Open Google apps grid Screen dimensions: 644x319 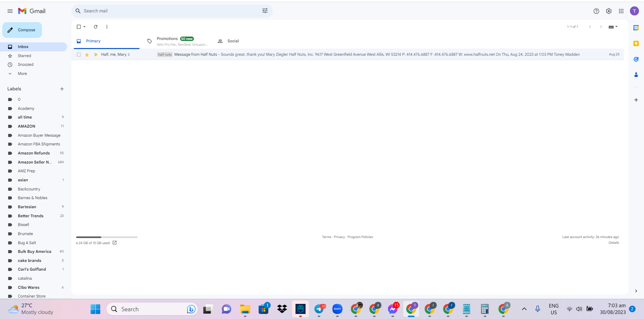pos(621,11)
